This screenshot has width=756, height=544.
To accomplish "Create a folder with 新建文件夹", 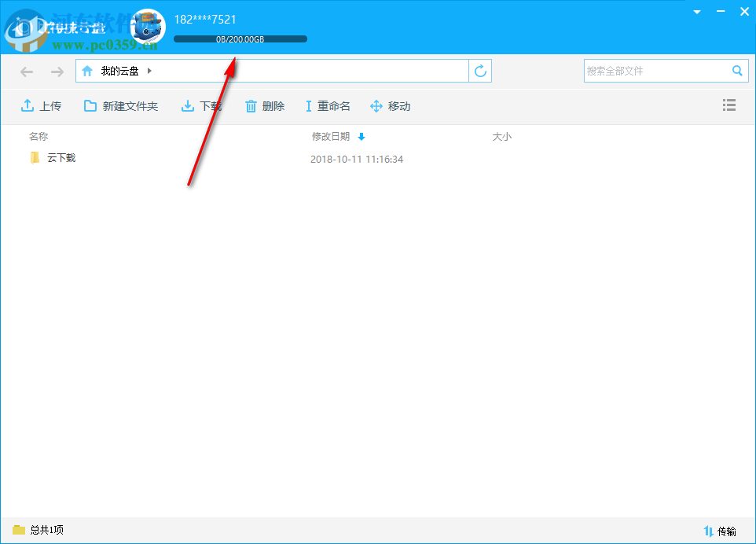I will 121,105.
